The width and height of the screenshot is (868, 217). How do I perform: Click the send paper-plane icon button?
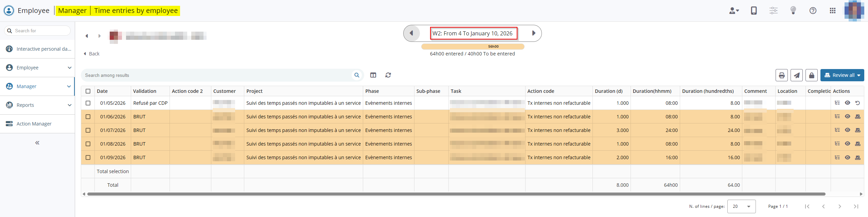(796, 75)
